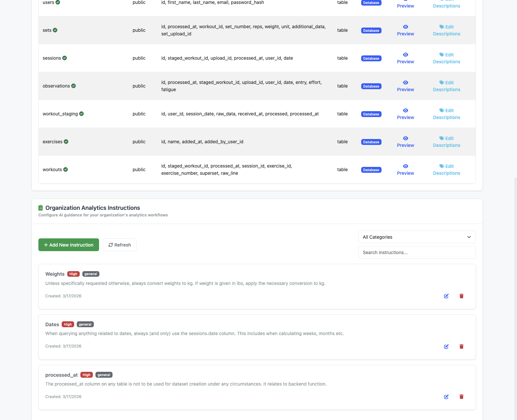The image size is (517, 420).
Task: Click the Search instructions field
Action: (x=417, y=252)
